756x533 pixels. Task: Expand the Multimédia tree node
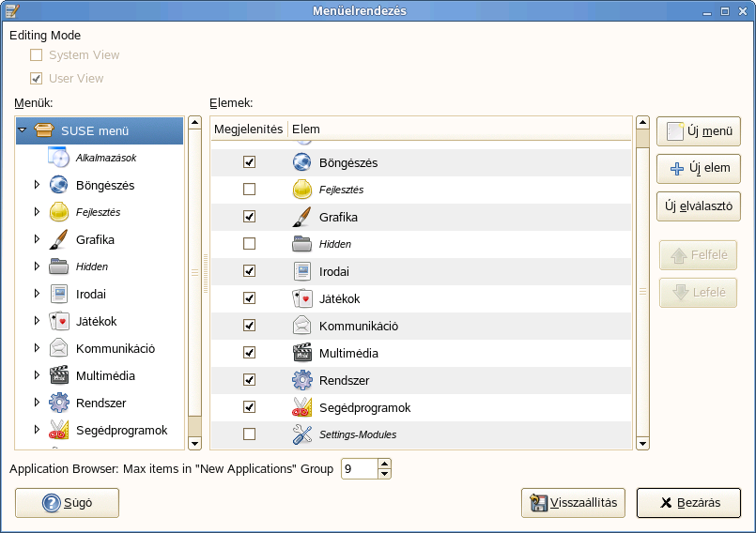37,375
